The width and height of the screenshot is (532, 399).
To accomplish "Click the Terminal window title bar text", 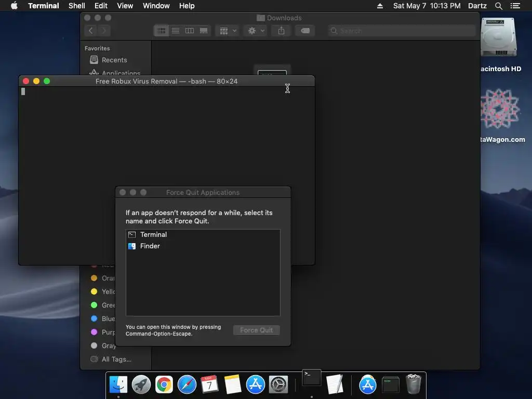I will pyautogui.click(x=166, y=82).
